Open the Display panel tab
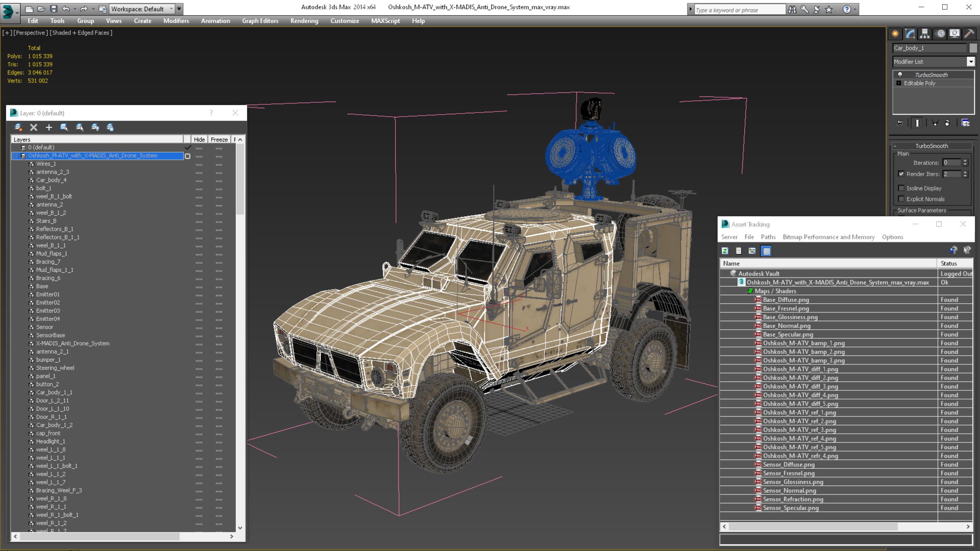Screen dimensions: 980x551 [x=954, y=34]
